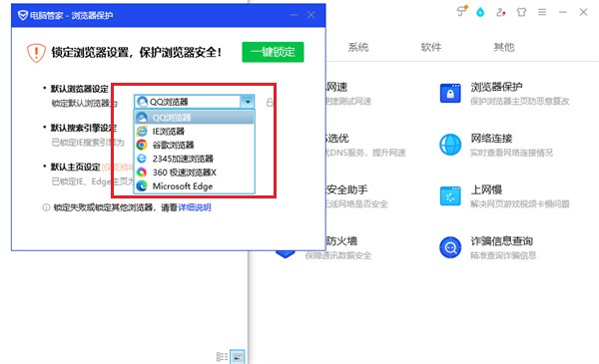Open 浏览器保护 tool icon in main window

pyautogui.click(x=450, y=93)
